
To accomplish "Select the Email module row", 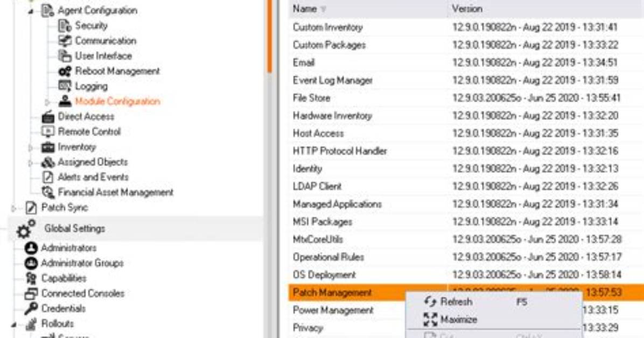I will [466, 62].
